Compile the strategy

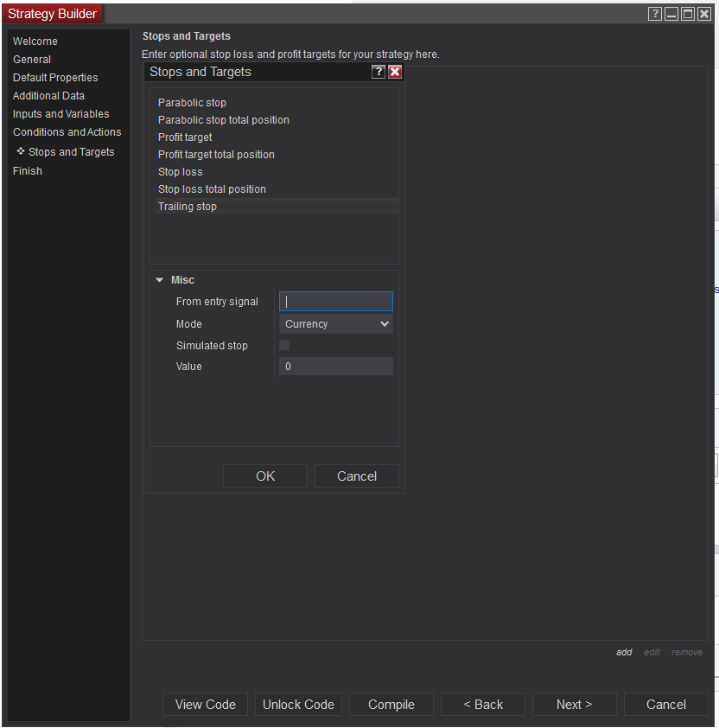[x=391, y=705]
